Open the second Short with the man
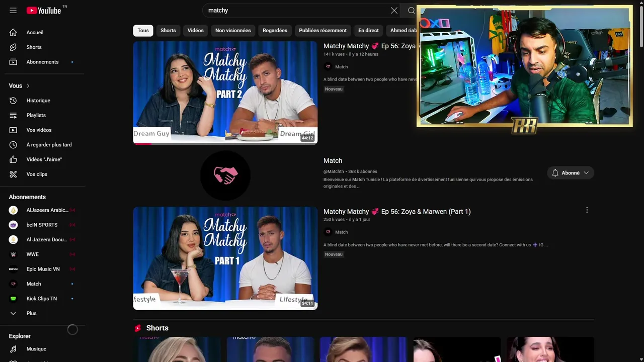The image size is (644, 362). (270, 349)
